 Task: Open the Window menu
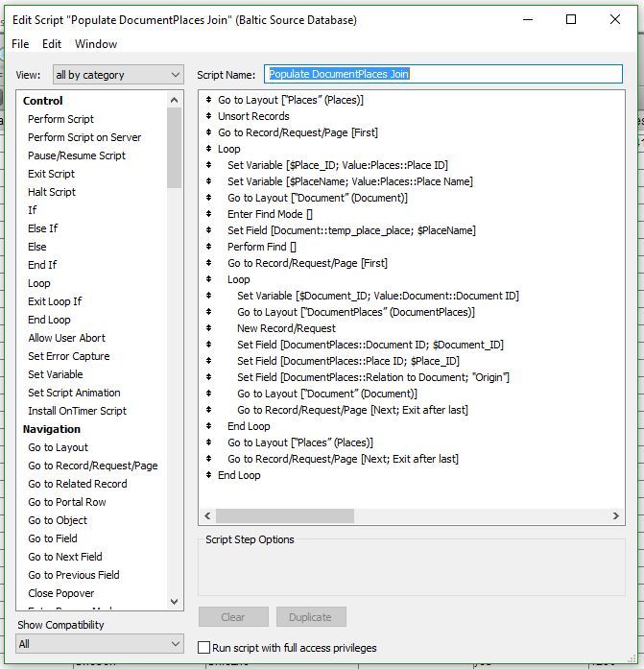pyautogui.click(x=96, y=44)
